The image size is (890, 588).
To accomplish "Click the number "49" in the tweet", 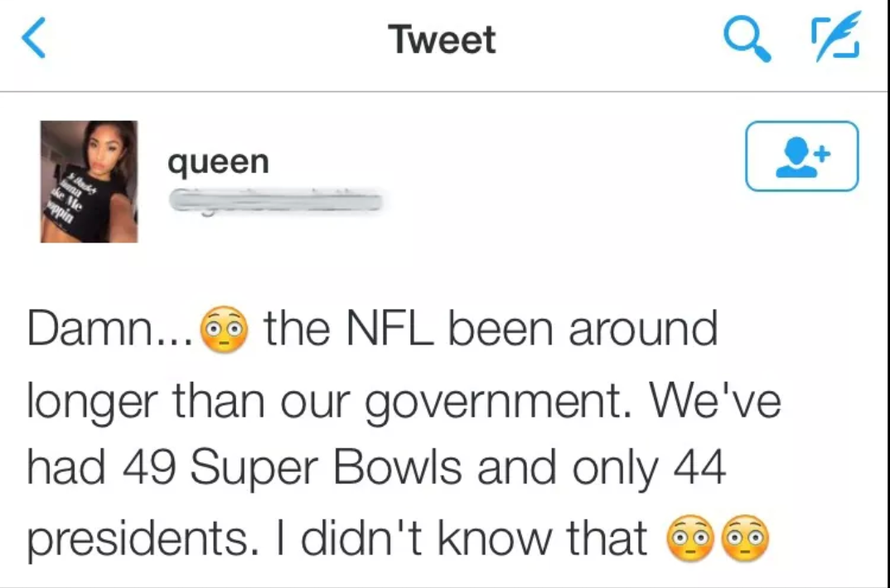I will [149, 468].
